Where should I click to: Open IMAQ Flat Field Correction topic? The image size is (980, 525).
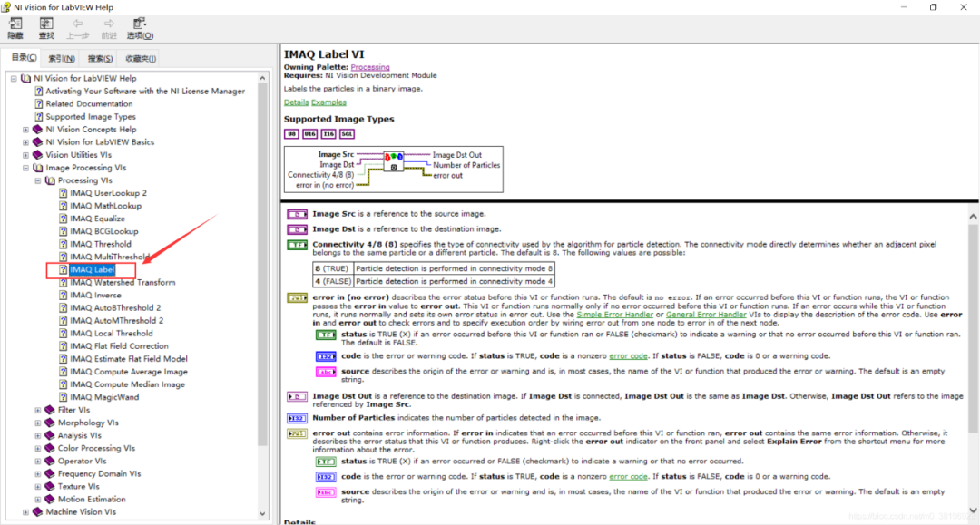pyautogui.click(x=119, y=345)
